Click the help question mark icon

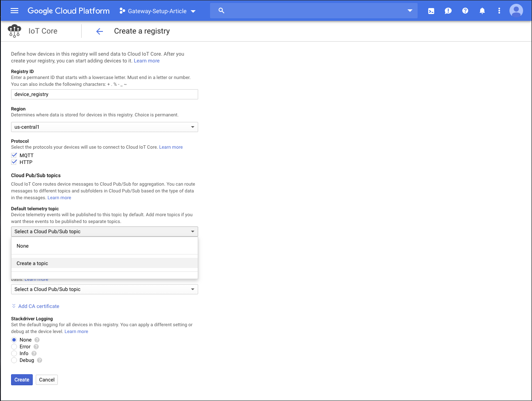tap(465, 11)
